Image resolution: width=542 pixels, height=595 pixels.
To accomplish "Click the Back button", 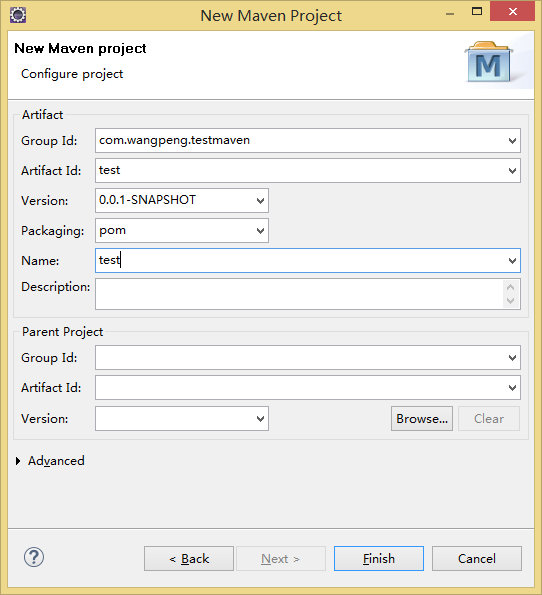I will (189, 559).
